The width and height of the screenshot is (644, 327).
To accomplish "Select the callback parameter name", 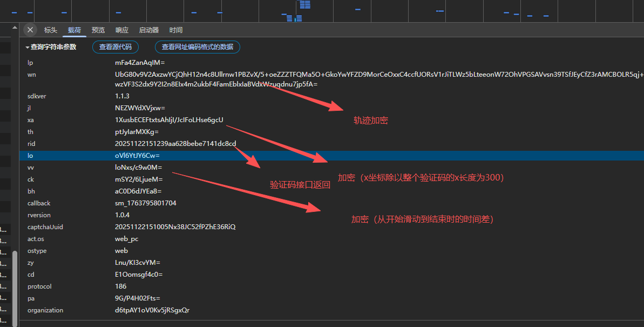I will [39, 203].
